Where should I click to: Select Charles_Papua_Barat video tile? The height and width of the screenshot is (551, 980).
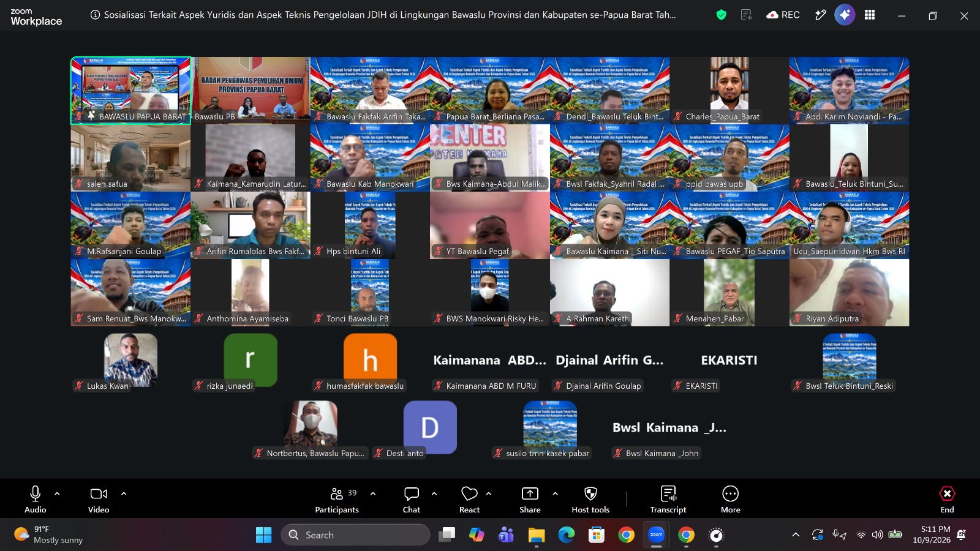729,91
